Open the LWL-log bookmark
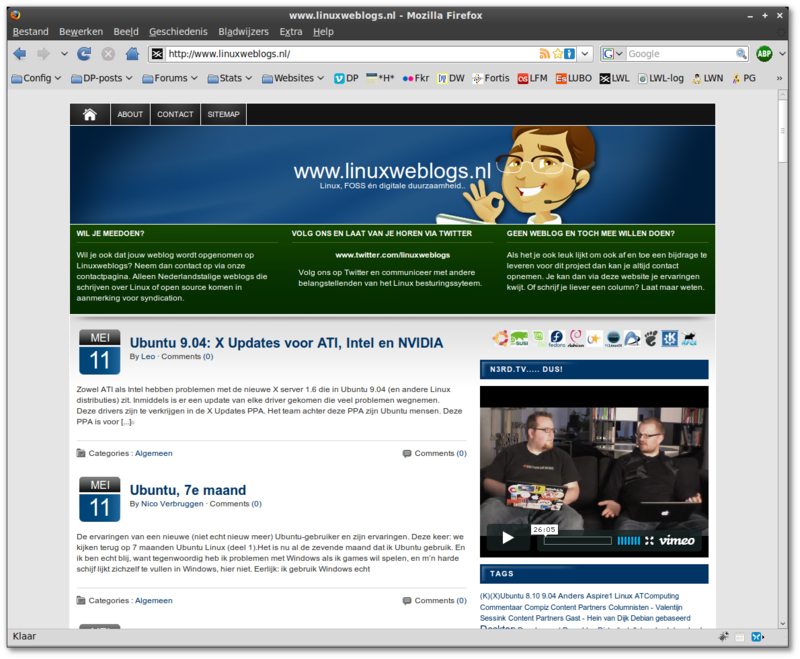The width and height of the screenshot is (800, 659). (661, 78)
